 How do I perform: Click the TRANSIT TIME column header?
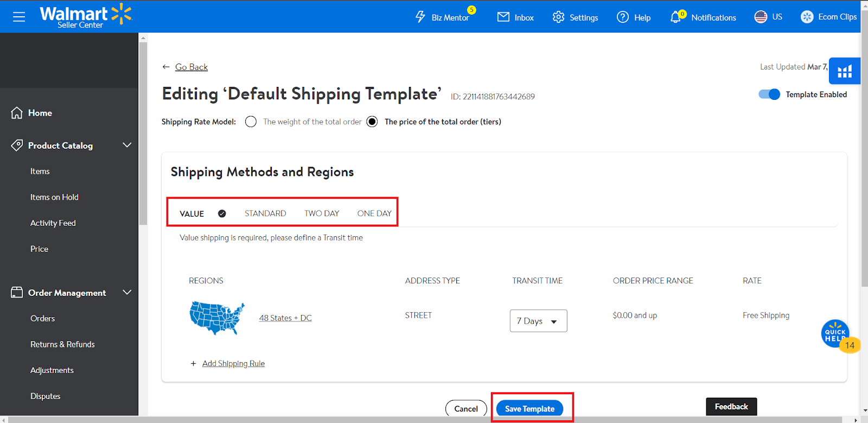(x=538, y=281)
